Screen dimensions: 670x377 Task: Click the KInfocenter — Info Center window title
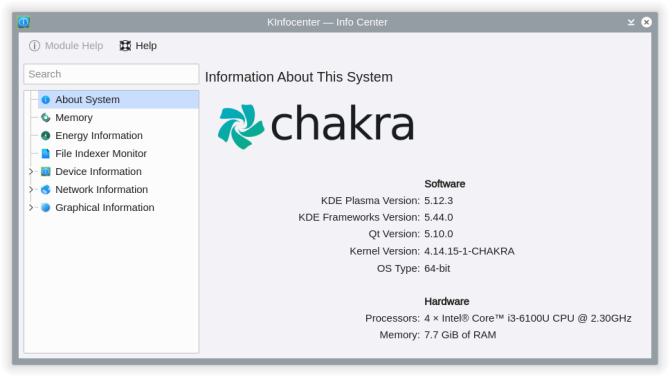[327, 22]
